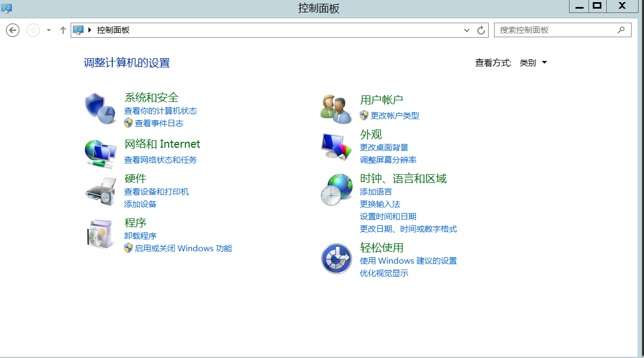Click 调整屏幕分辨率 link
The width and height of the screenshot is (644, 358).
click(x=388, y=160)
